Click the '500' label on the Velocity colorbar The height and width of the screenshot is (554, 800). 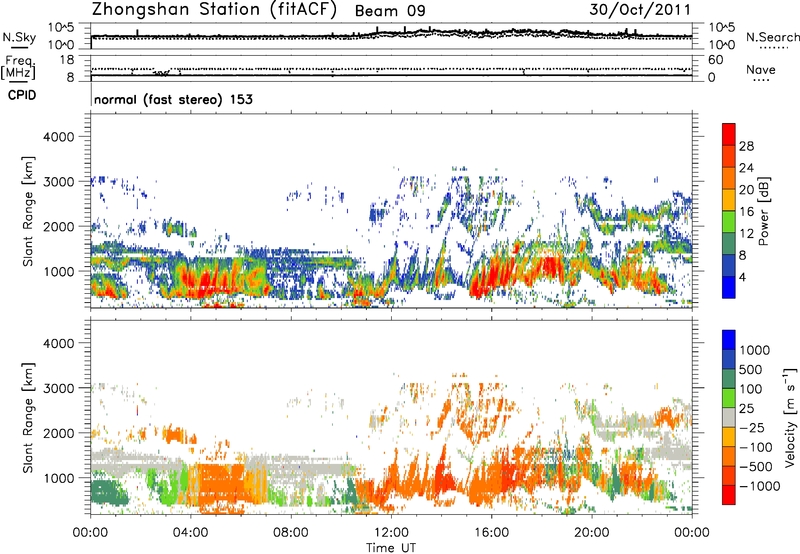751,369
